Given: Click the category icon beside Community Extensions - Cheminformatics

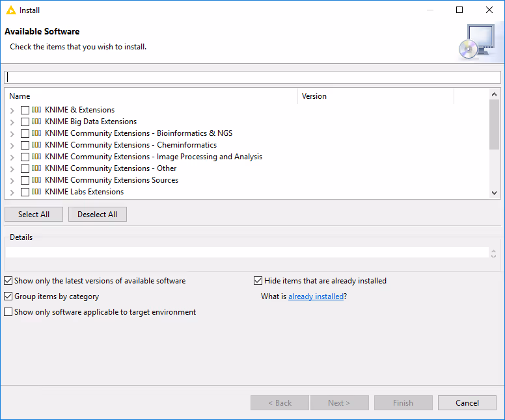Looking at the screenshot, I should point(36,145).
